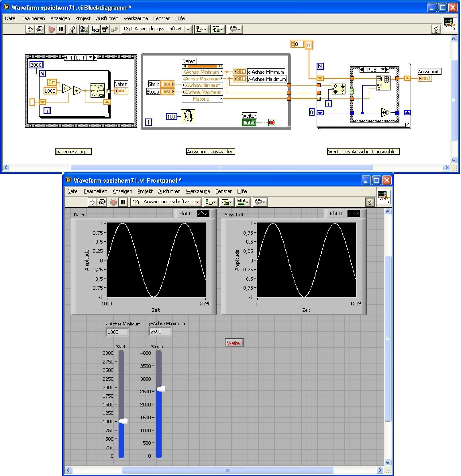This screenshot has width=461, height=476.
Task: Select the Stopp DBL control terminal
Action: pyautogui.click(x=167, y=92)
